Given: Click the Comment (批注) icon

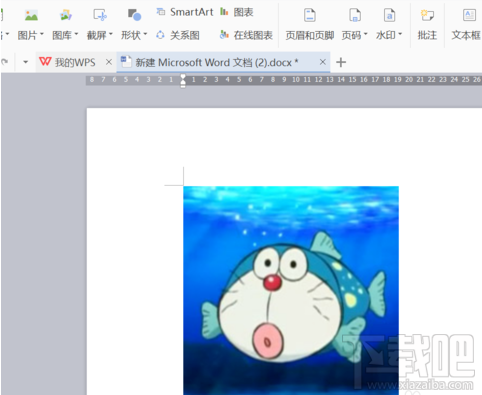Looking at the screenshot, I should pyautogui.click(x=427, y=15).
